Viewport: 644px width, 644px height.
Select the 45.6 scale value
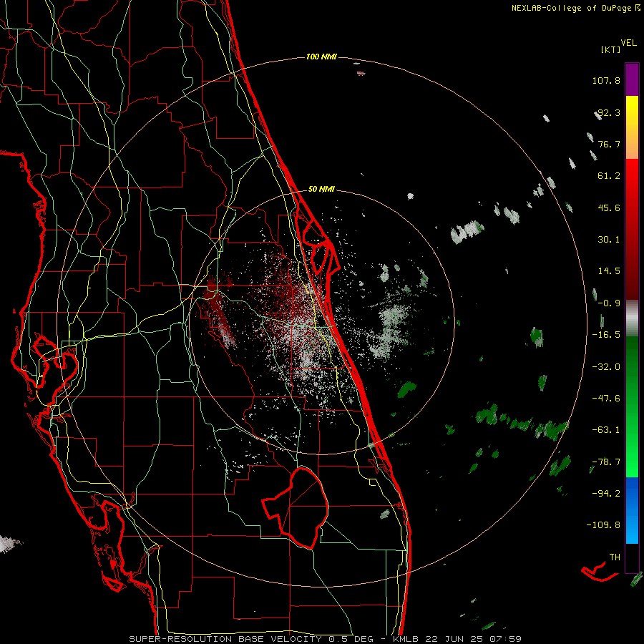coord(609,208)
